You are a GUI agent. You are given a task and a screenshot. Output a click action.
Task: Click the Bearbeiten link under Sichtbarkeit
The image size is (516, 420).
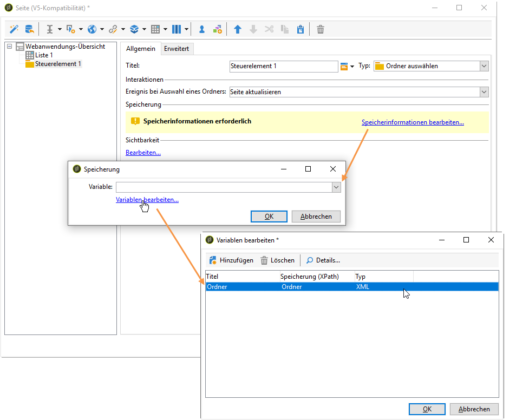click(x=143, y=153)
